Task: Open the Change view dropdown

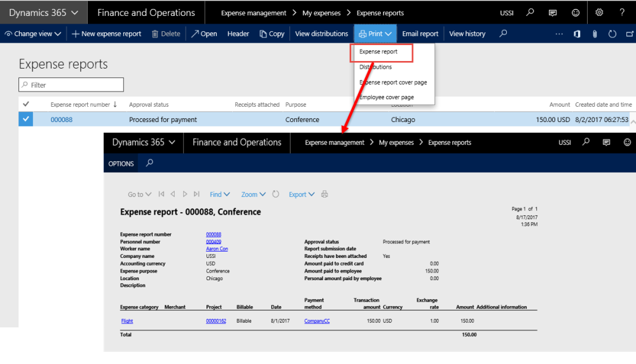Action: tap(33, 34)
